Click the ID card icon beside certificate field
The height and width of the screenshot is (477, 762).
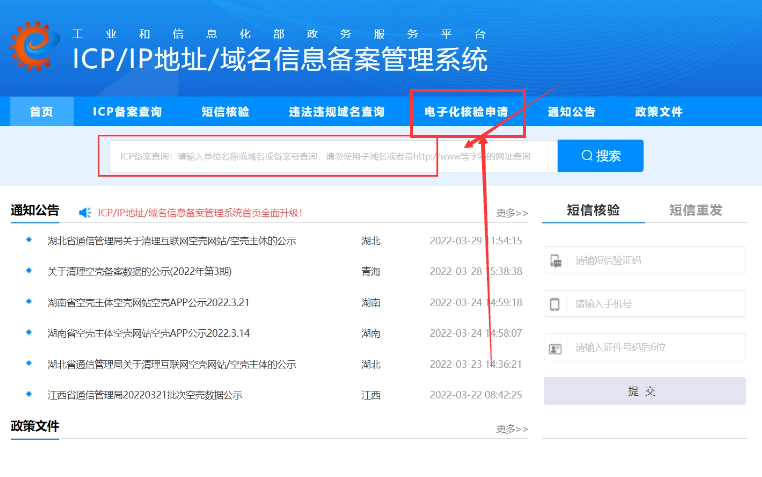[555, 348]
